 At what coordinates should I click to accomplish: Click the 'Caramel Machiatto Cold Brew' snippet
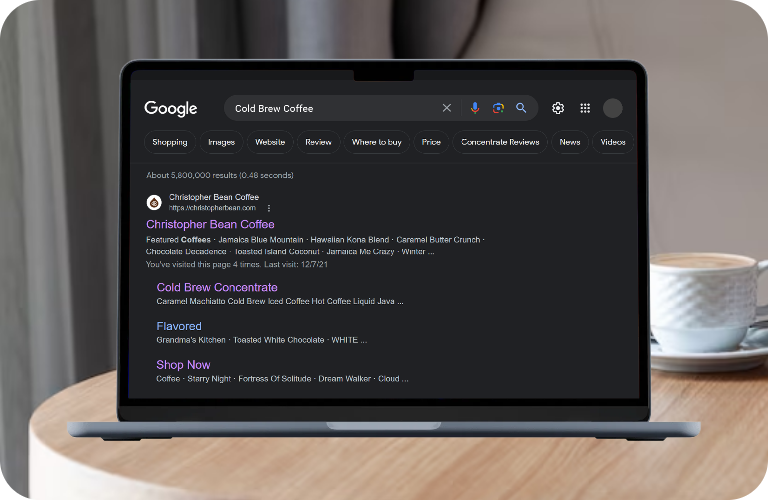[x=280, y=301]
